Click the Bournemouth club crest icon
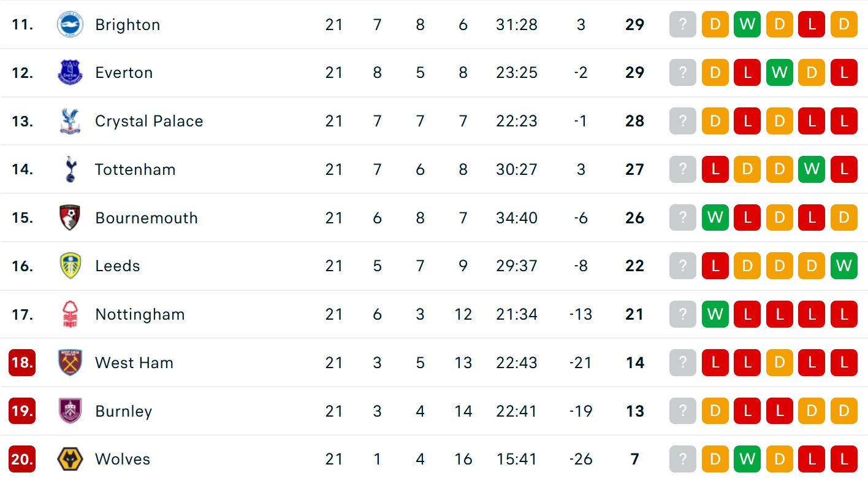 pyautogui.click(x=70, y=218)
